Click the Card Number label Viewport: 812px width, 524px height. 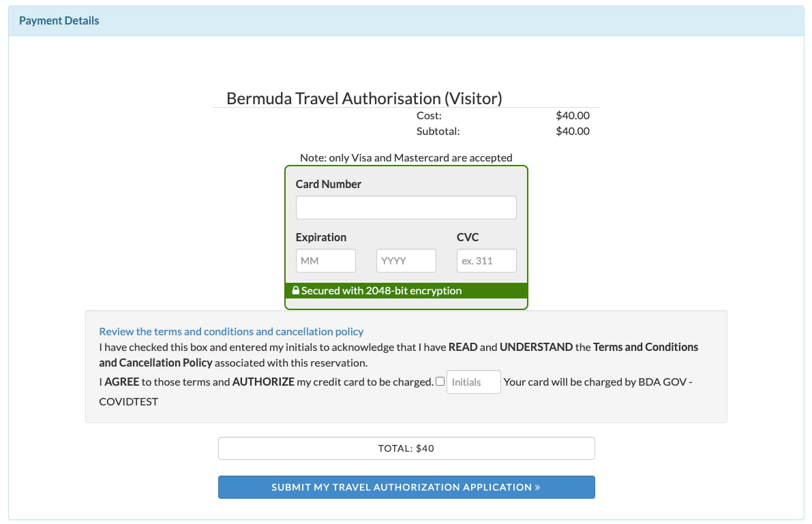click(x=328, y=184)
